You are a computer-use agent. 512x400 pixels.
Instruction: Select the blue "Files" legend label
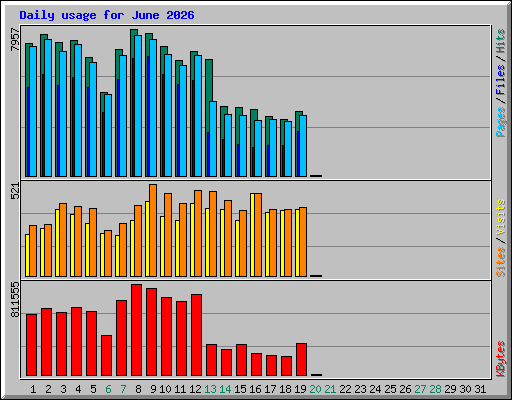(500, 79)
